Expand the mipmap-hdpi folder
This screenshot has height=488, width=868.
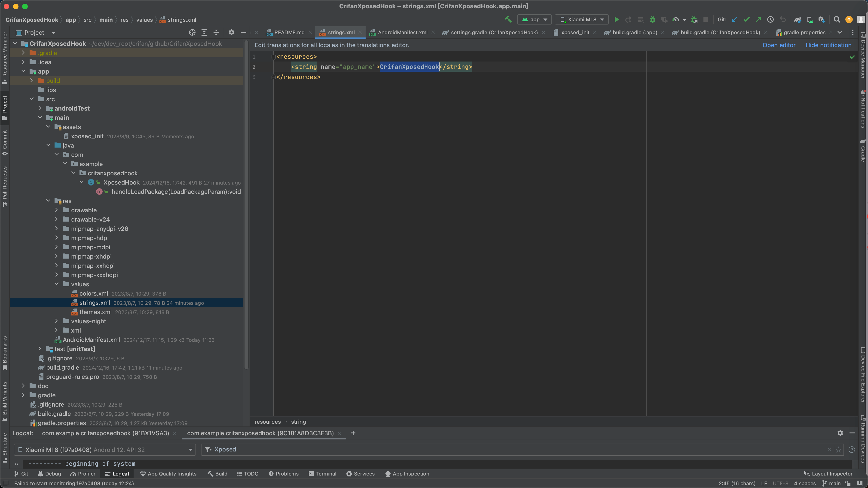(x=56, y=238)
